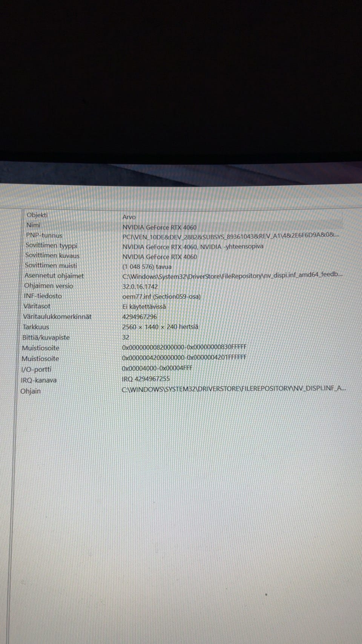Click the "I/O-portti" label

tap(36, 369)
